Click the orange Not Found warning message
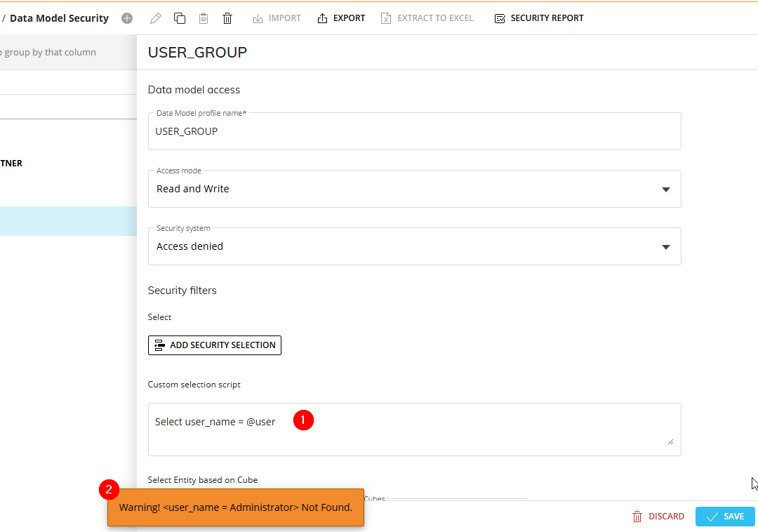 (x=235, y=507)
